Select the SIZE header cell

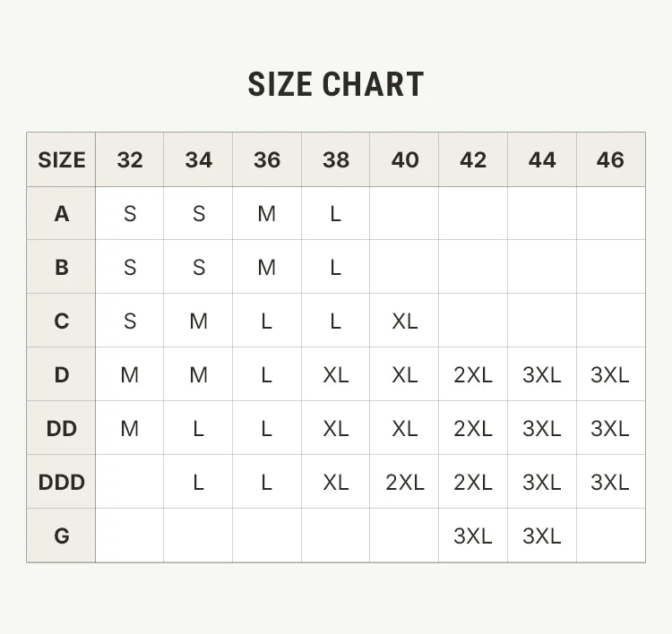point(61,159)
